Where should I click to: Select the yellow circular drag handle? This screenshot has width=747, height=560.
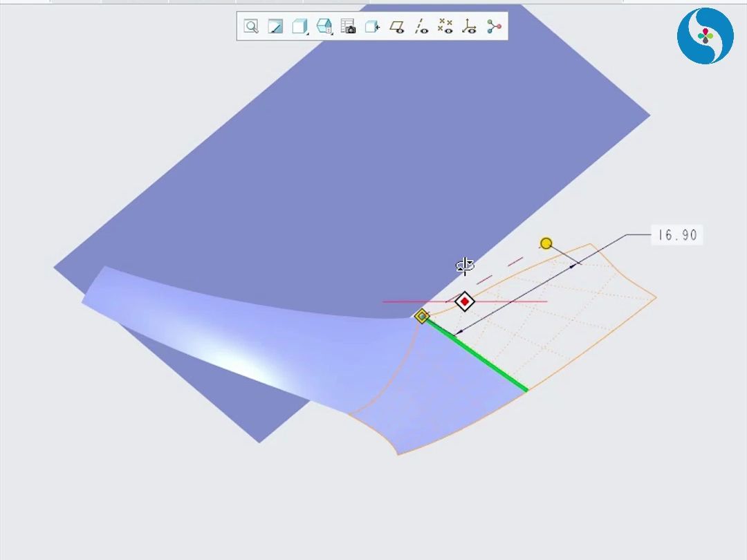(546, 243)
